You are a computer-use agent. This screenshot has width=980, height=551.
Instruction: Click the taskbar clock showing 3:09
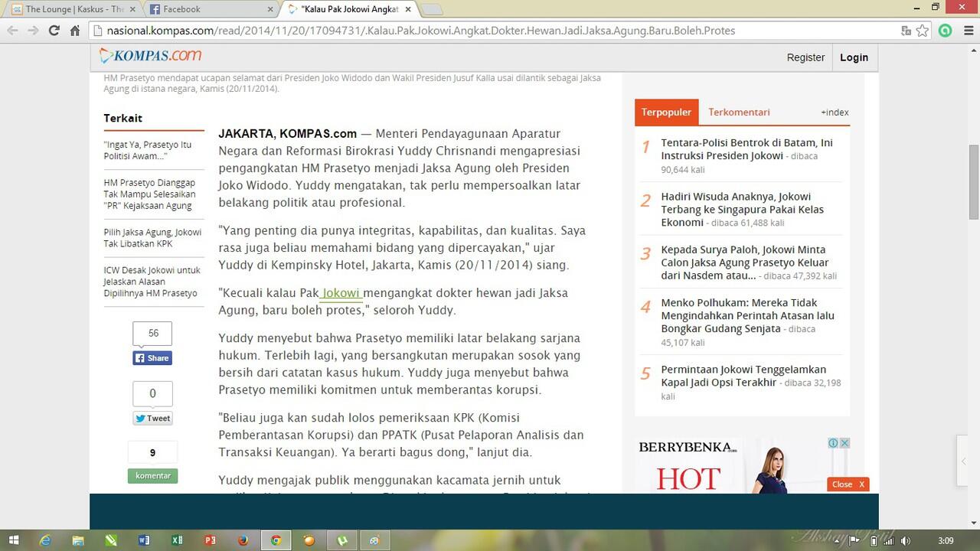pos(946,541)
